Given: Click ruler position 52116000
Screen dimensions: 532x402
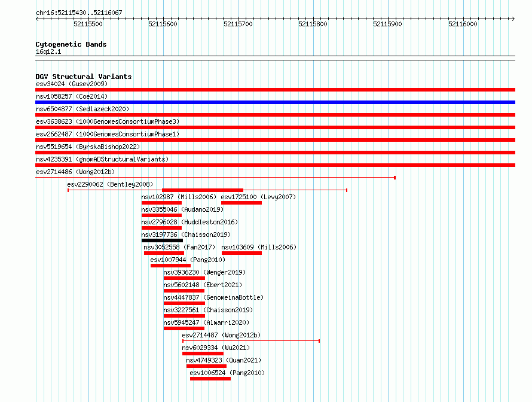Looking at the screenshot, I should [463, 24].
